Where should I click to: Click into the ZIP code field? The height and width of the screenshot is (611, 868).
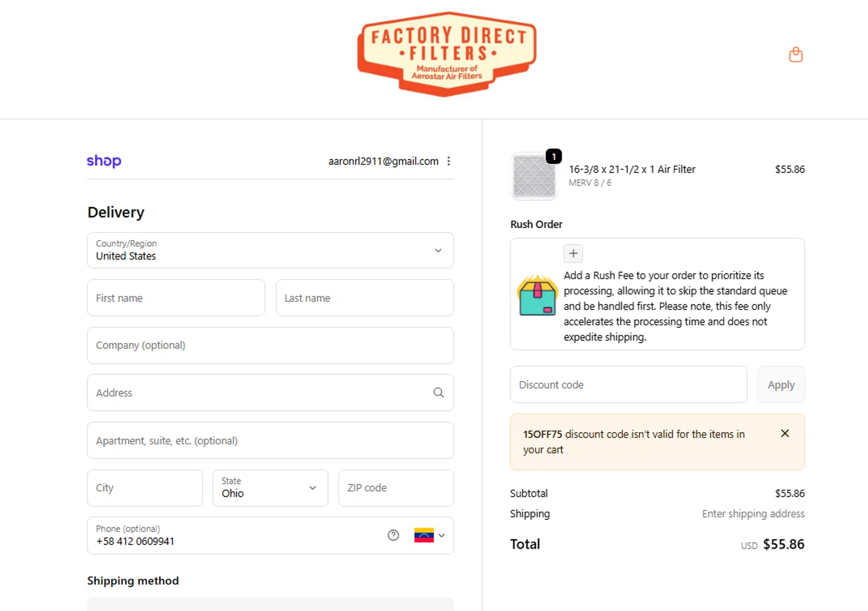pos(396,488)
